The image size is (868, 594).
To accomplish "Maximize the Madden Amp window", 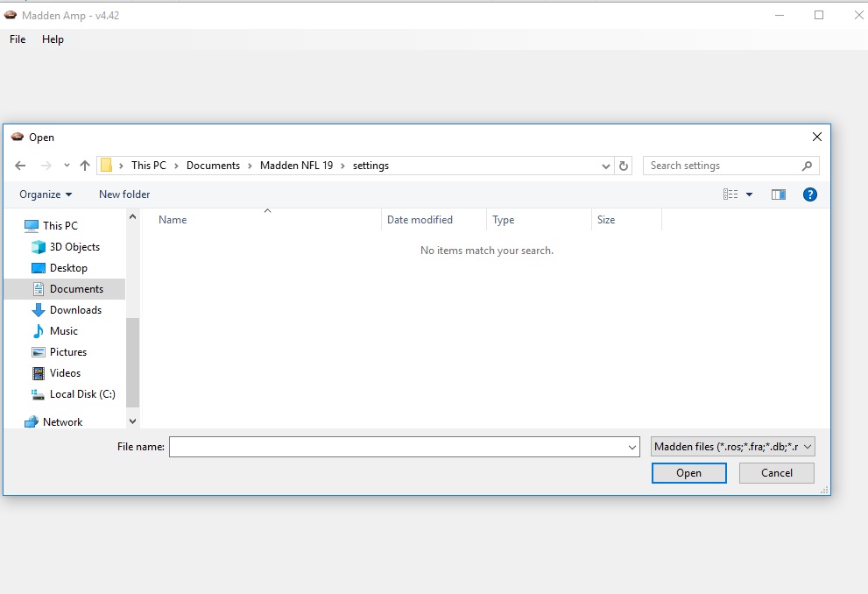I will (x=819, y=15).
